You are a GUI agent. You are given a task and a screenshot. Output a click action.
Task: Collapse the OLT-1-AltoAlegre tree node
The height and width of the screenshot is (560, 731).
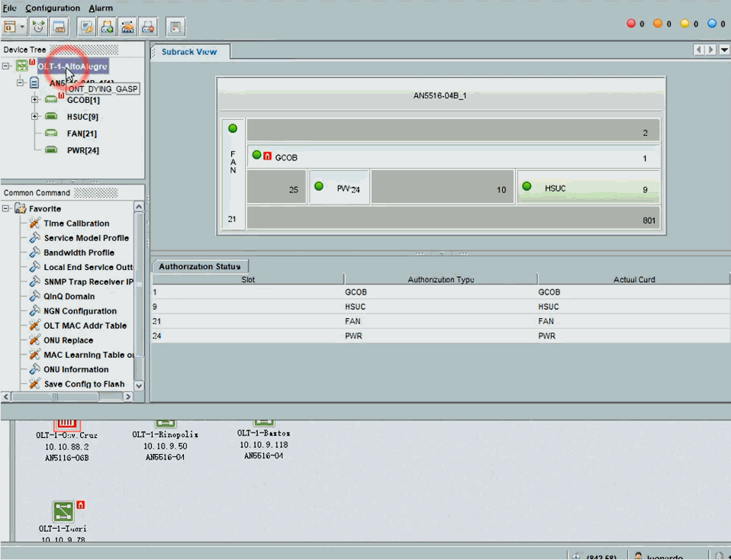(x=6, y=66)
